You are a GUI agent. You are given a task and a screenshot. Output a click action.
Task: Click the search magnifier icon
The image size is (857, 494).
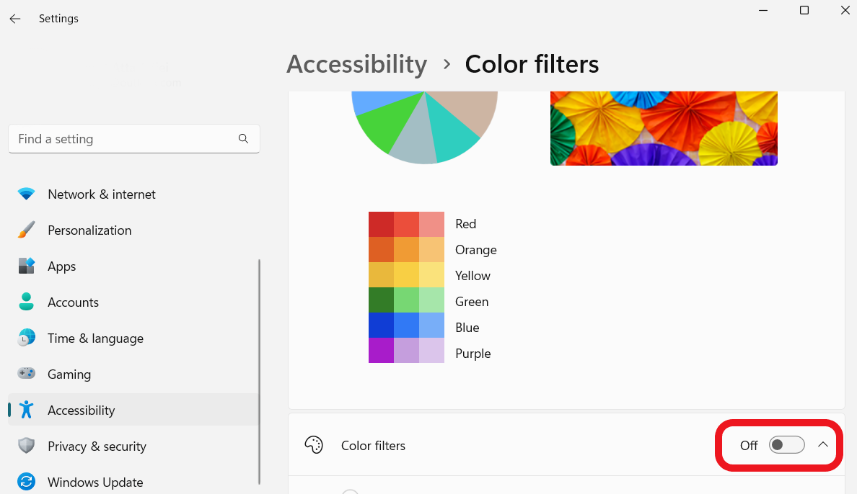243,139
